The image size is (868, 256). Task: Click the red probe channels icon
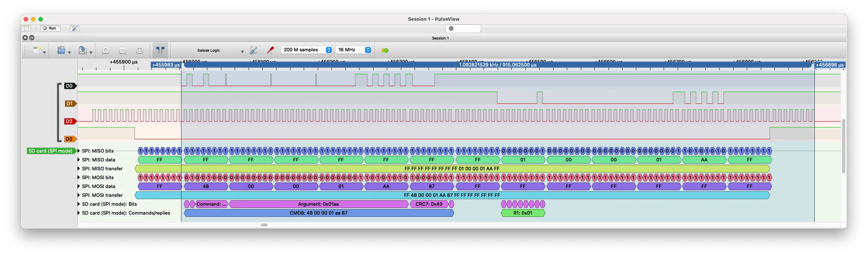(270, 50)
